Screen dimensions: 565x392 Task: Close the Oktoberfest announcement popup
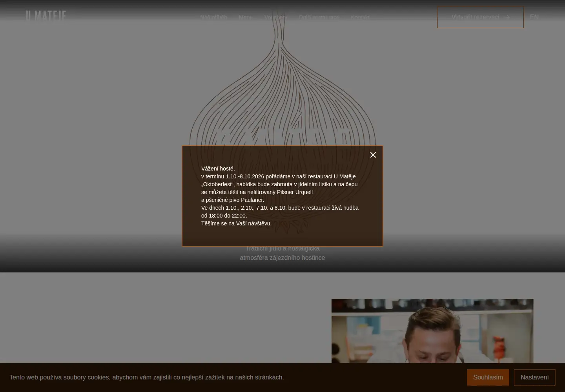tap(373, 155)
